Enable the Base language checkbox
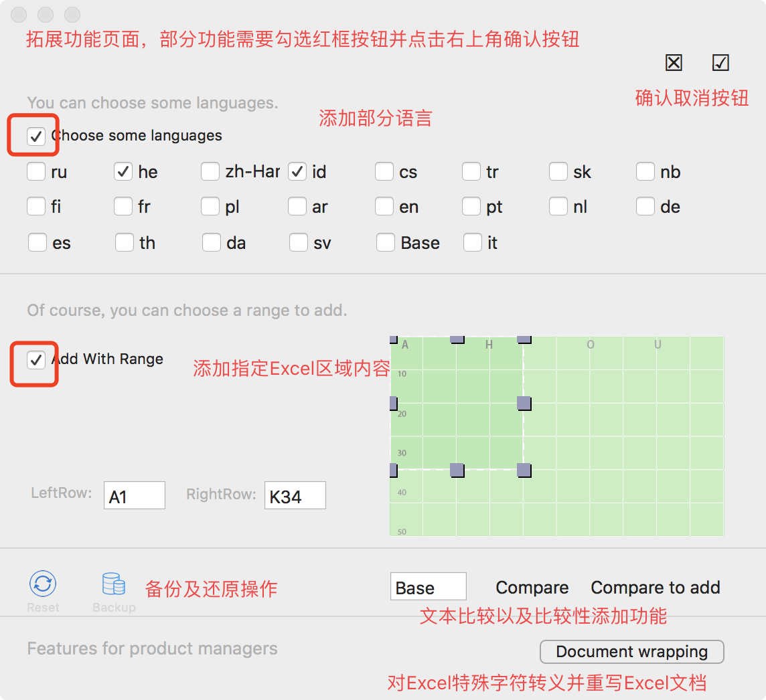The image size is (766, 700). tap(386, 242)
